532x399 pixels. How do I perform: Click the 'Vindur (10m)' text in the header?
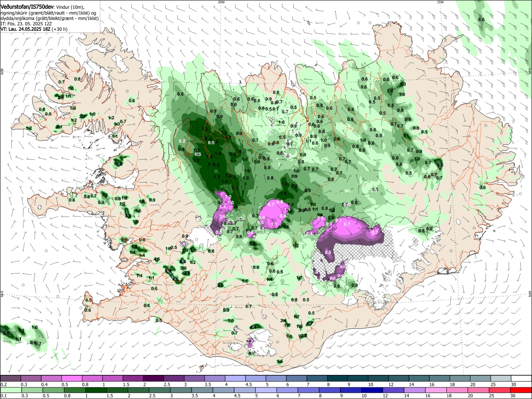point(70,7)
